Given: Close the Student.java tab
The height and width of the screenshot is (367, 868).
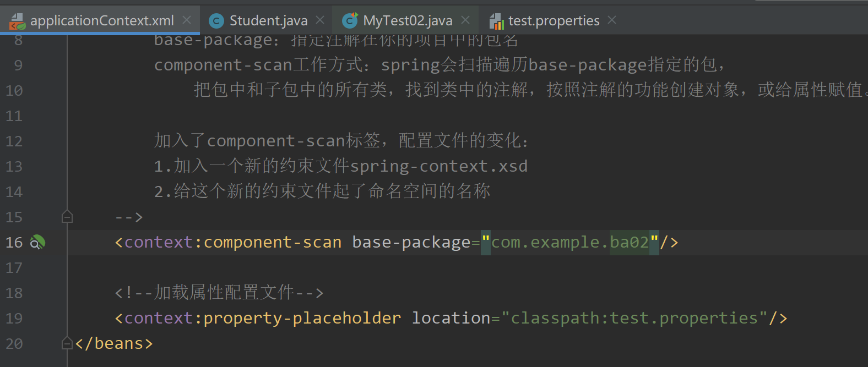Looking at the screenshot, I should click(x=320, y=20).
